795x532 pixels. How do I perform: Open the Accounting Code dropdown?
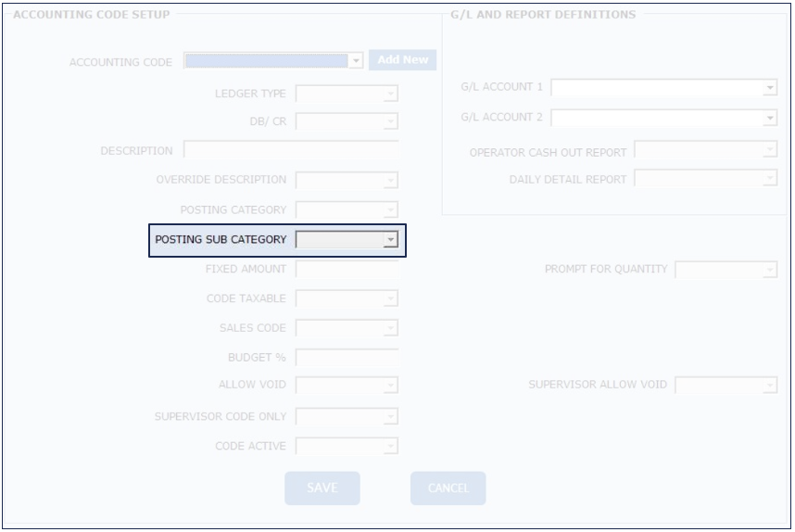272,61
